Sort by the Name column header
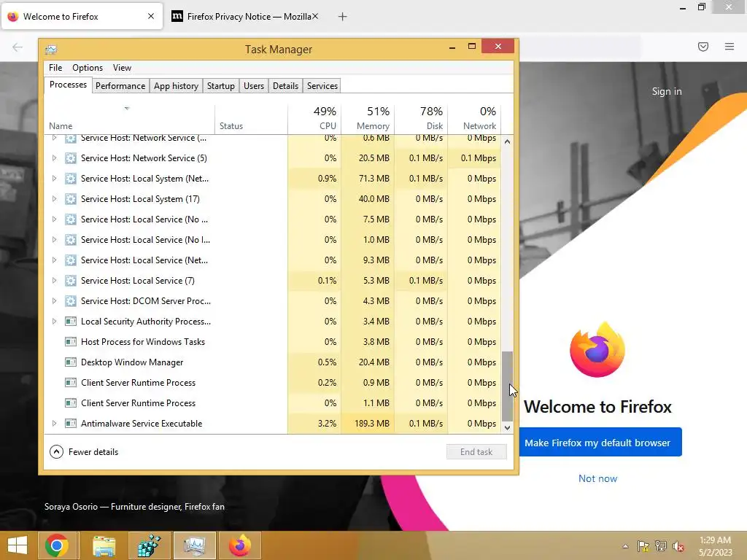747x560 pixels. pyautogui.click(x=130, y=118)
